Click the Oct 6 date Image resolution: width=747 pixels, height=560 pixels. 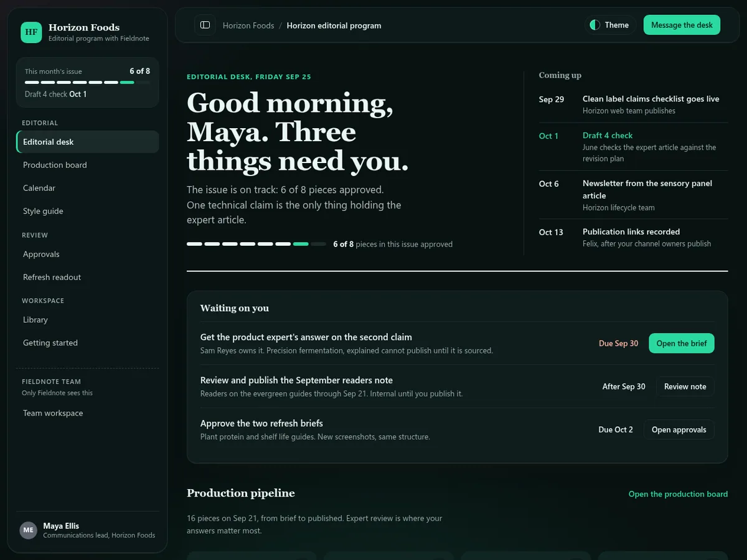coord(549,184)
